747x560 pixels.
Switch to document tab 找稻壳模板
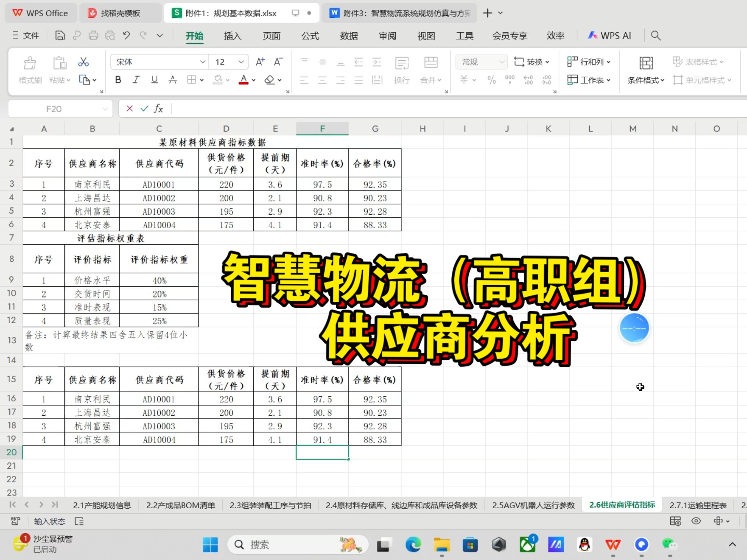[x=120, y=13]
